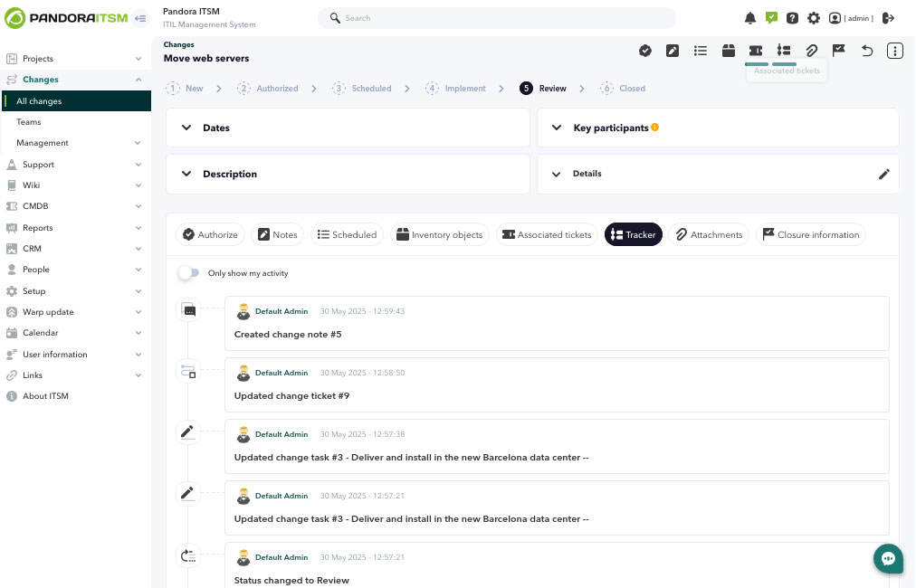Image resolution: width=916 pixels, height=588 pixels.
Task: Select All changes in sidebar
Action: click(x=77, y=101)
